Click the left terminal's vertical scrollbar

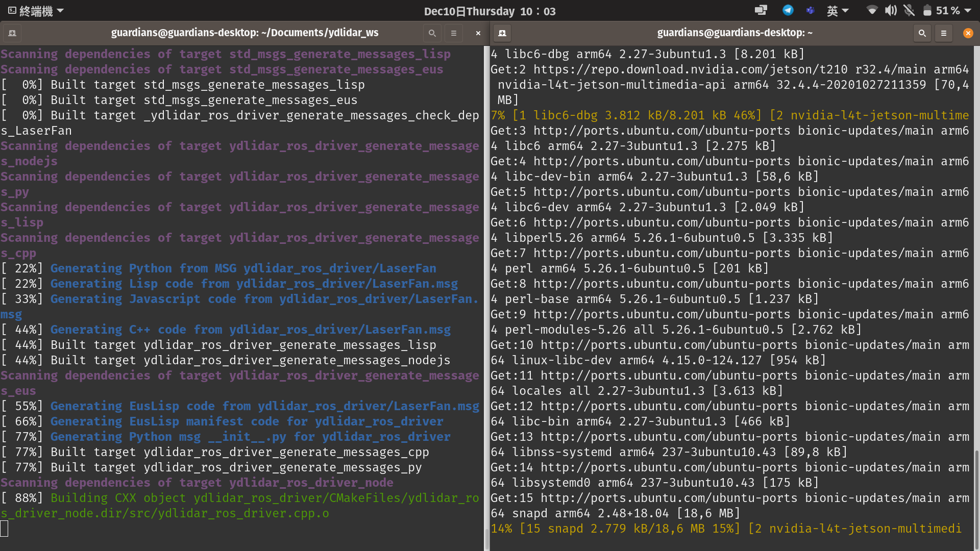tap(486, 540)
